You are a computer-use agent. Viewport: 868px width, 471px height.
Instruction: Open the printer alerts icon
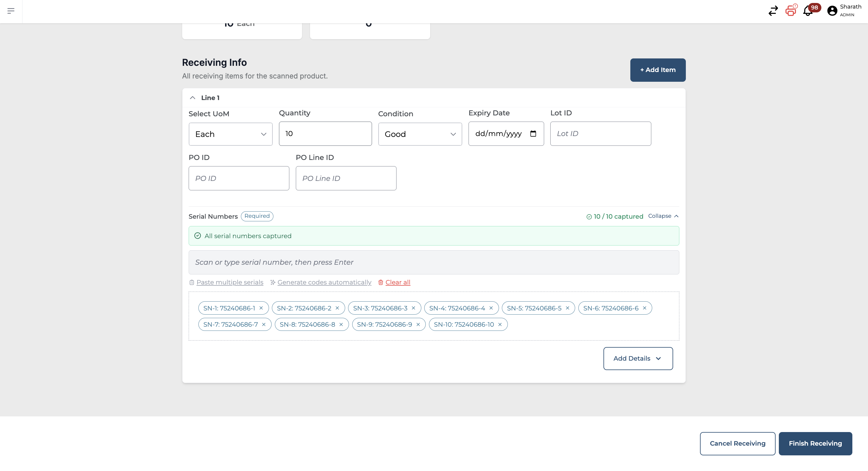coord(791,10)
